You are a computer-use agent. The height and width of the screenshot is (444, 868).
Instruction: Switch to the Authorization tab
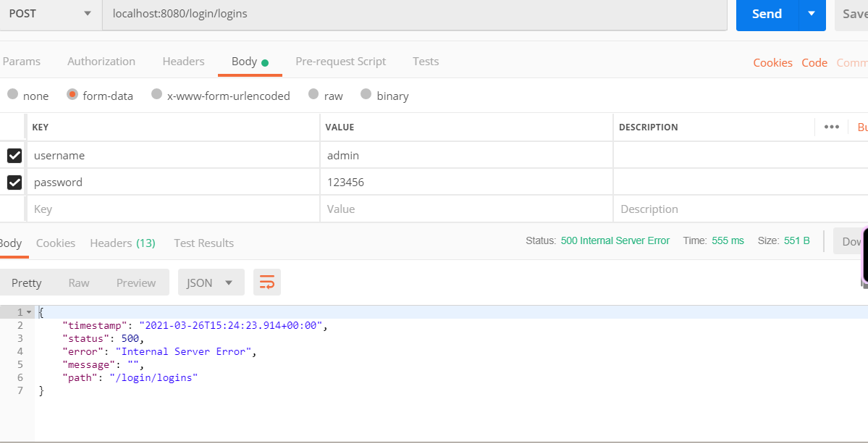click(x=101, y=62)
